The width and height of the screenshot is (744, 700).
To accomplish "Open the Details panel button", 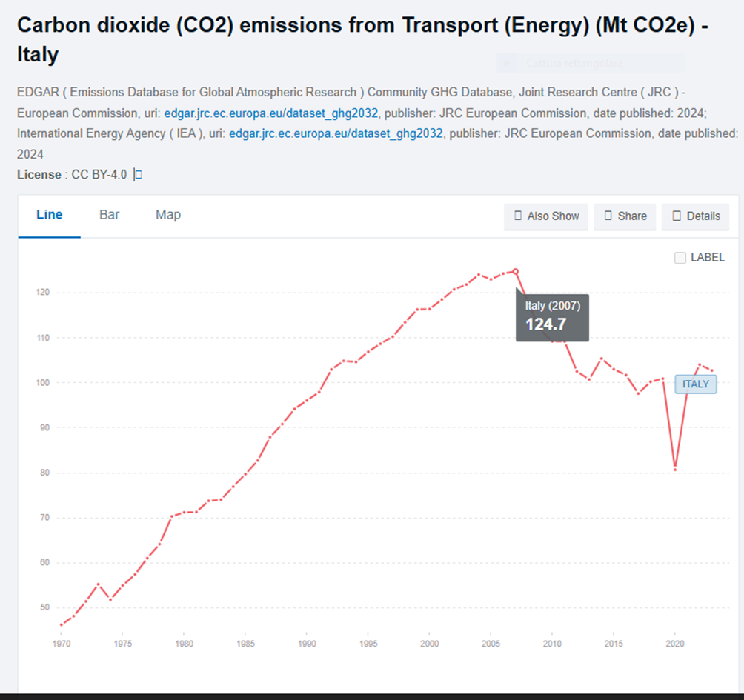I will coord(695,216).
